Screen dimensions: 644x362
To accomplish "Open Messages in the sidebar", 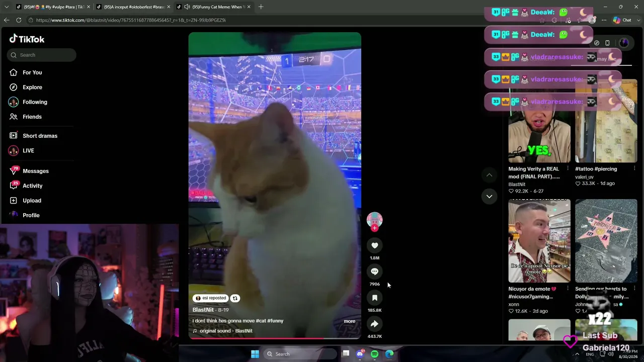I will point(35,171).
